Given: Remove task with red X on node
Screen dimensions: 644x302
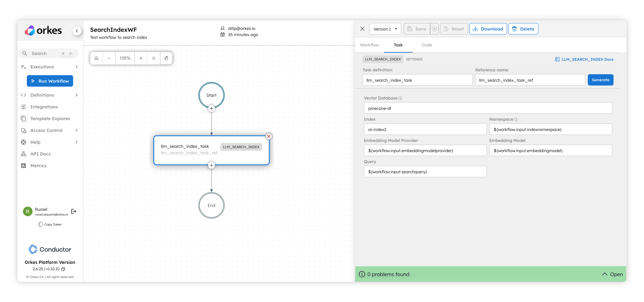Looking at the screenshot, I should click(269, 136).
